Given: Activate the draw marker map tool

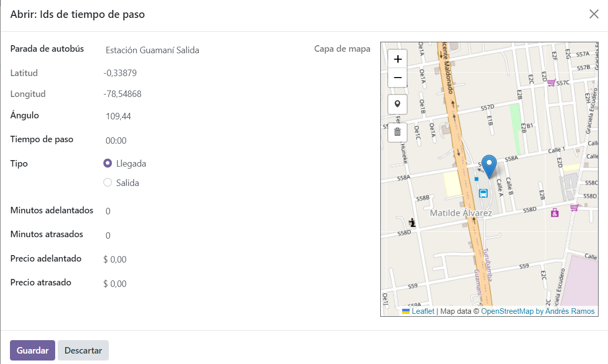Looking at the screenshot, I should point(397,104).
